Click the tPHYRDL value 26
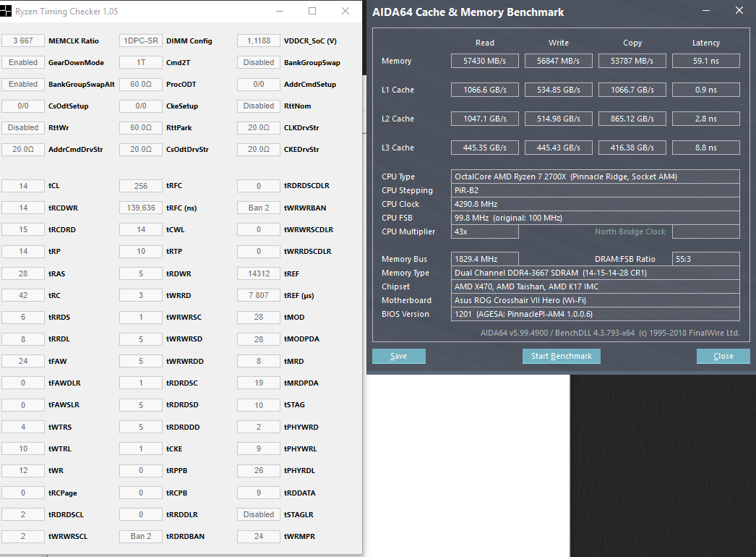The height and width of the screenshot is (557, 756). (259, 470)
